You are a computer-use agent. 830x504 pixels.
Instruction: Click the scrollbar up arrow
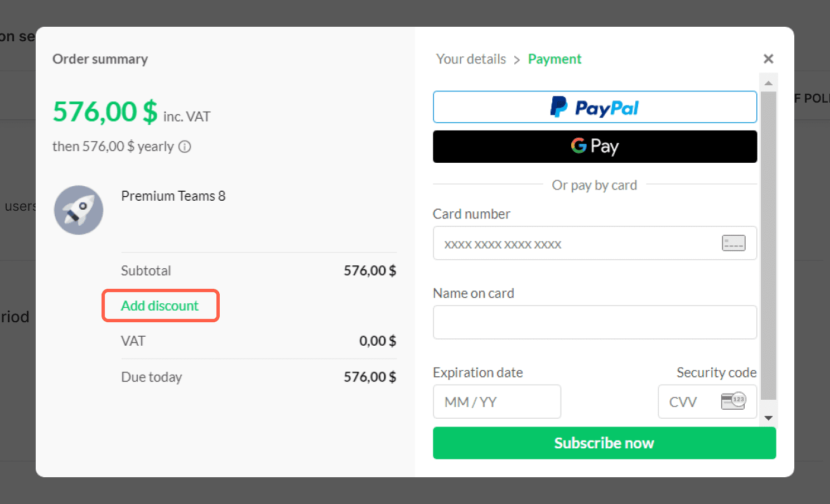coord(769,83)
